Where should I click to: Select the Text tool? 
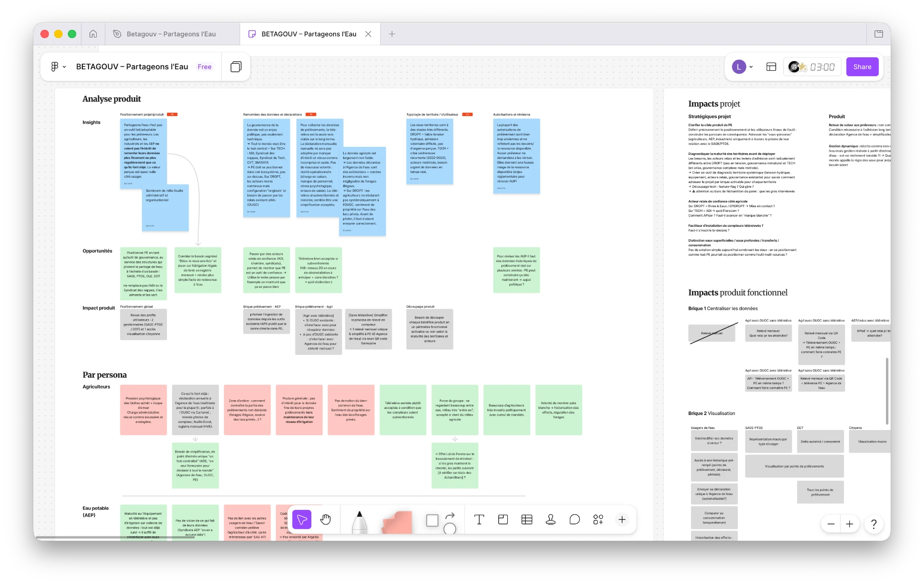(x=479, y=520)
